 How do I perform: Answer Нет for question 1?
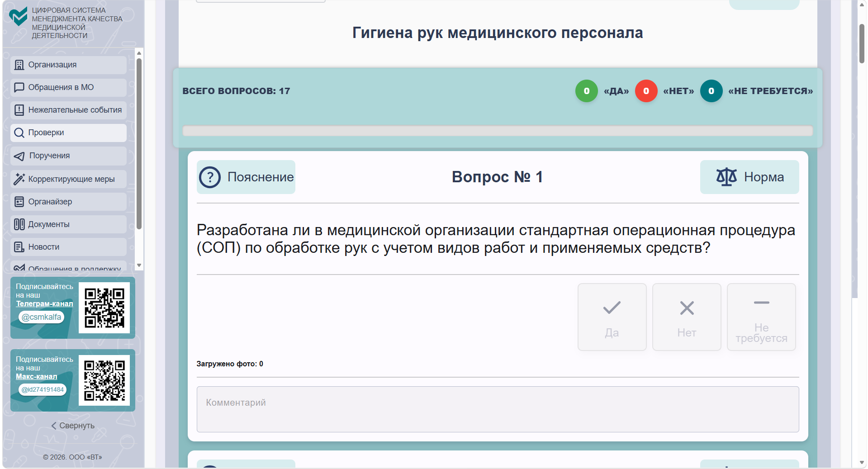tap(687, 317)
